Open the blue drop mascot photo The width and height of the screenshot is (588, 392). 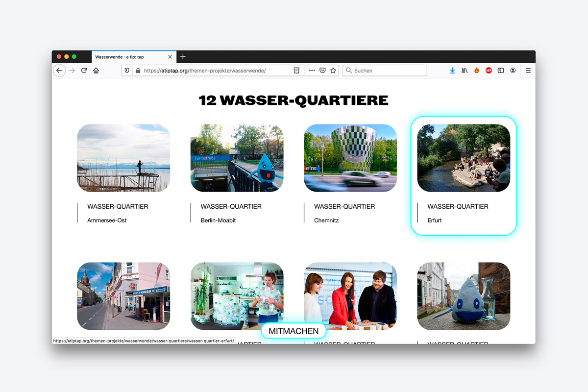[464, 296]
